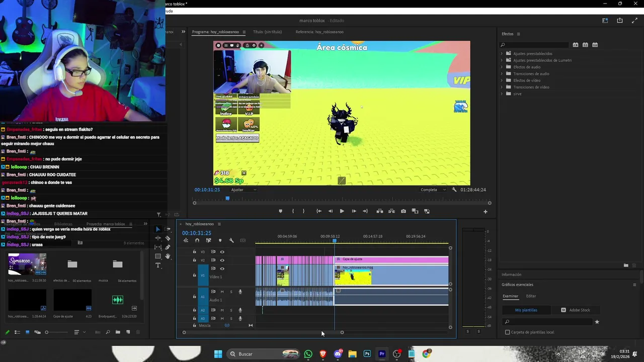Open the Información panel
This screenshot has height=362, width=644.
click(511, 275)
